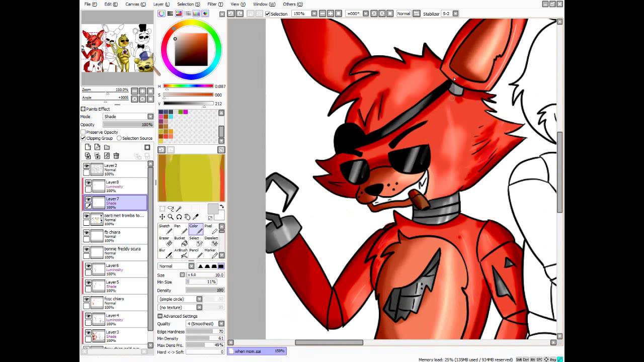The height and width of the screenshot is (362, 644).
Task: Swap foreground and background colors
Action: coord(221,207)
